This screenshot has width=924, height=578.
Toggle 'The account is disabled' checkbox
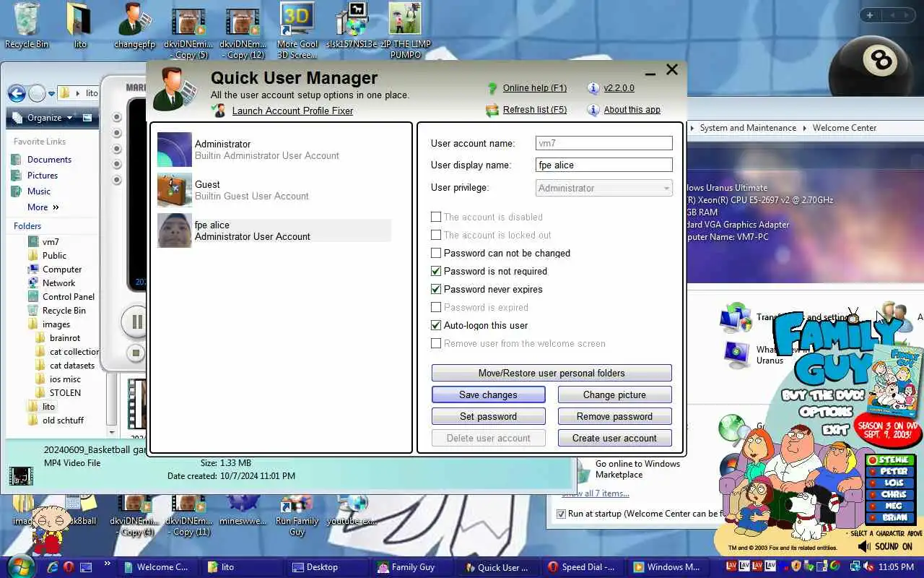click(x=436, y=217)
